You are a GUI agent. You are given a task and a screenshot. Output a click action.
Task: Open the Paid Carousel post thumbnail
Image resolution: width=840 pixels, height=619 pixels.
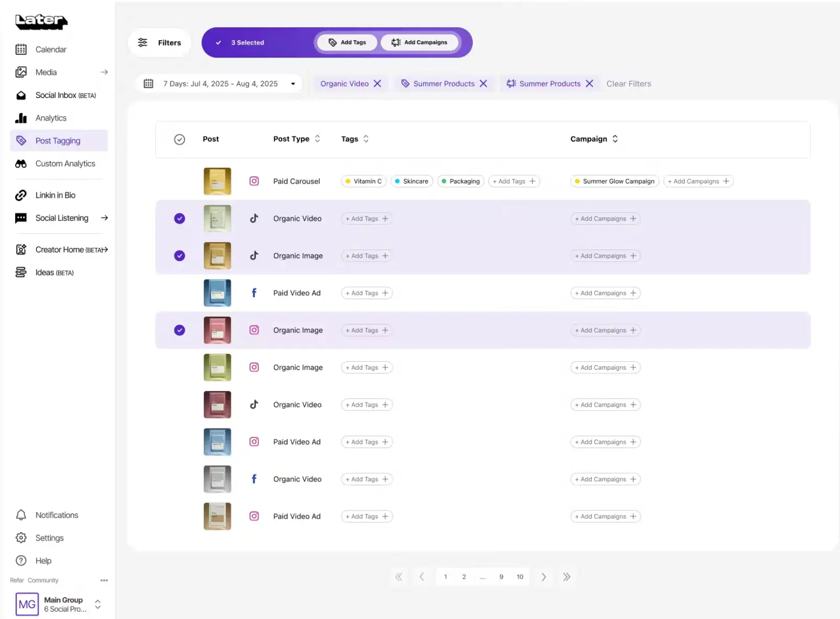tap(217, 181)
